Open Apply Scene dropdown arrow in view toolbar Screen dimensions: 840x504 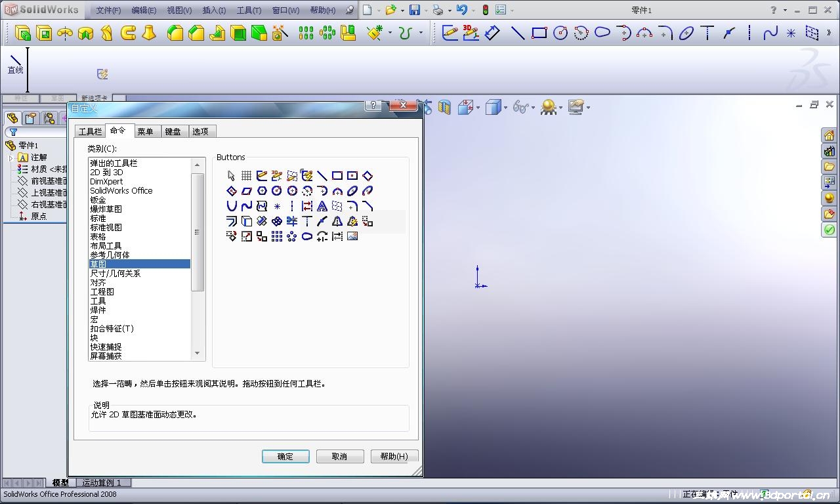[x=560, y=108]
